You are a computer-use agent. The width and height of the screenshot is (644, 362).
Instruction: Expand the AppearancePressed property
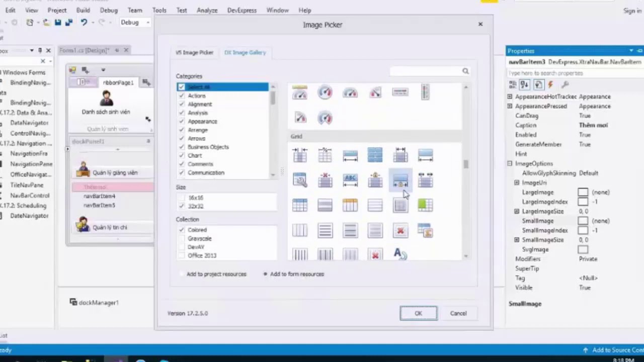tap(510, 106)
